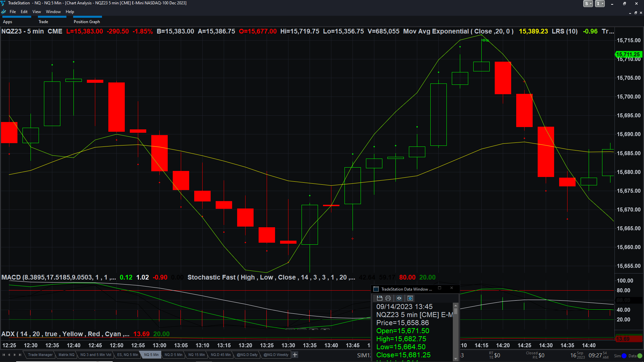Viewport: 644px width, 362px height.
Task: Click the 13:00 time axis label
Action: click(159, 346)
